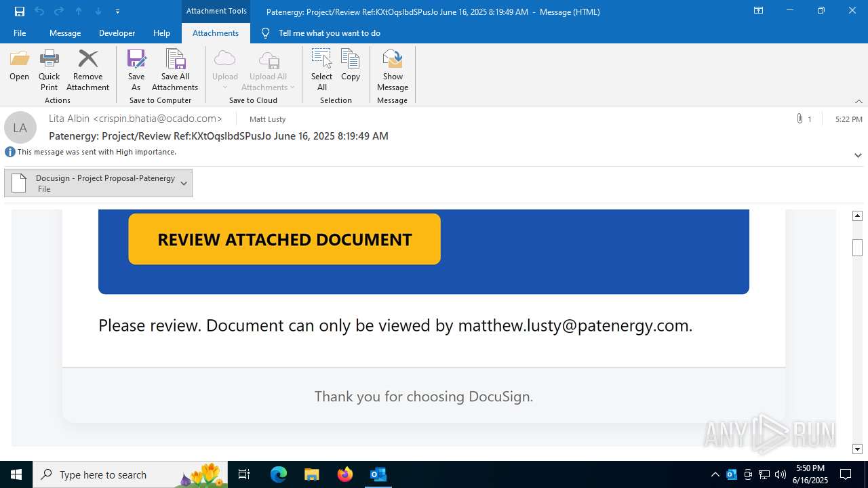Switch to the Message tab
The width and height of the screenshot is (868, 488).
(65, 33)
